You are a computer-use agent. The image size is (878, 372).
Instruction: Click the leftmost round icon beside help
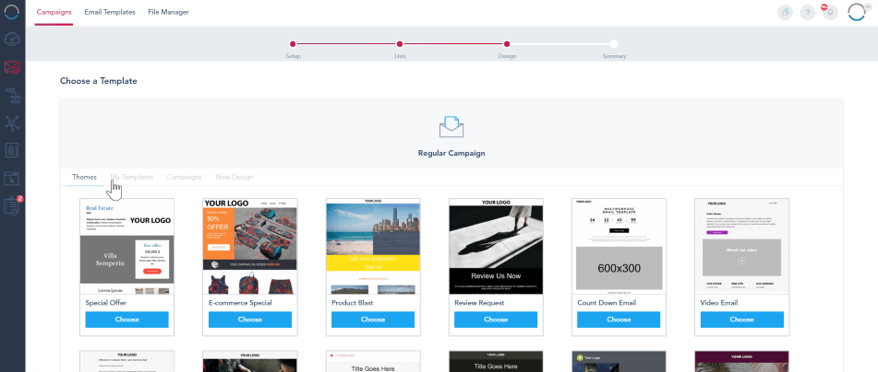pos(785,12)
